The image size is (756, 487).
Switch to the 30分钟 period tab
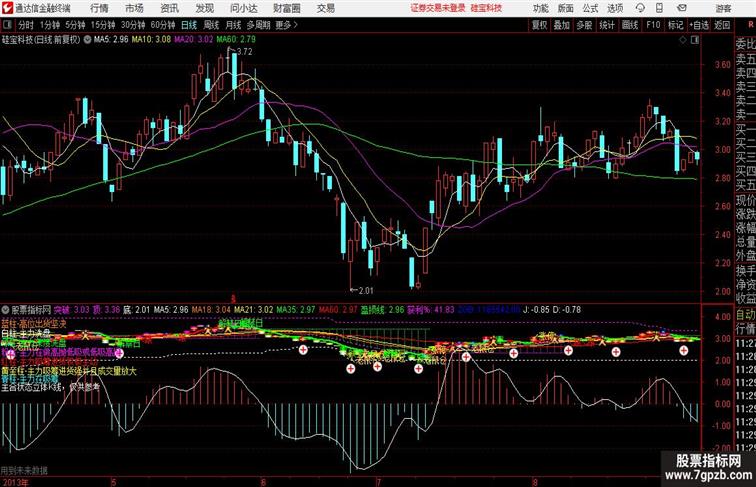pyautogui.click(x=133, y=25)
